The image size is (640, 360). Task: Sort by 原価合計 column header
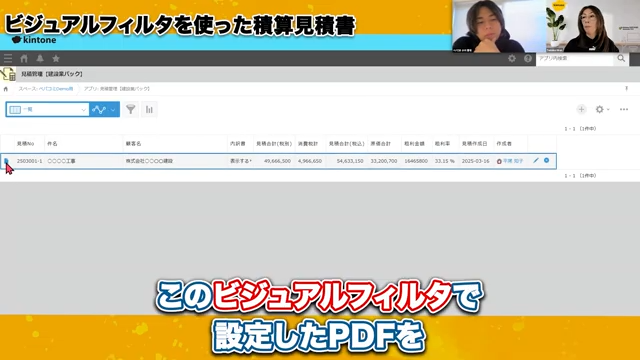coord(380,144)
